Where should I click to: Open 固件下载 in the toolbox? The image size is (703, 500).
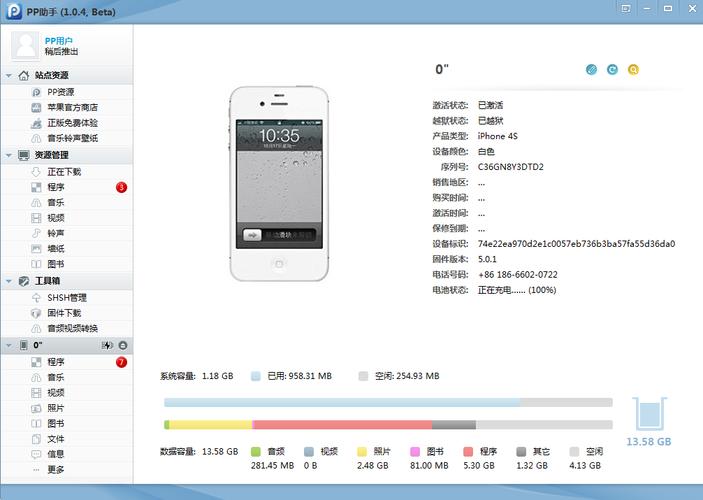tap(66, 313)
